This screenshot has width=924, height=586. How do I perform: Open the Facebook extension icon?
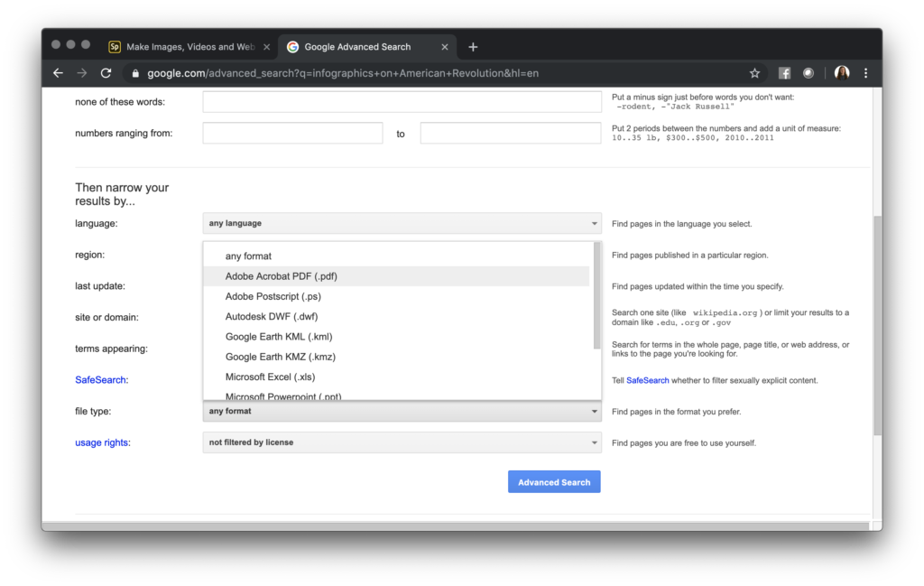(x=784, y=73)
